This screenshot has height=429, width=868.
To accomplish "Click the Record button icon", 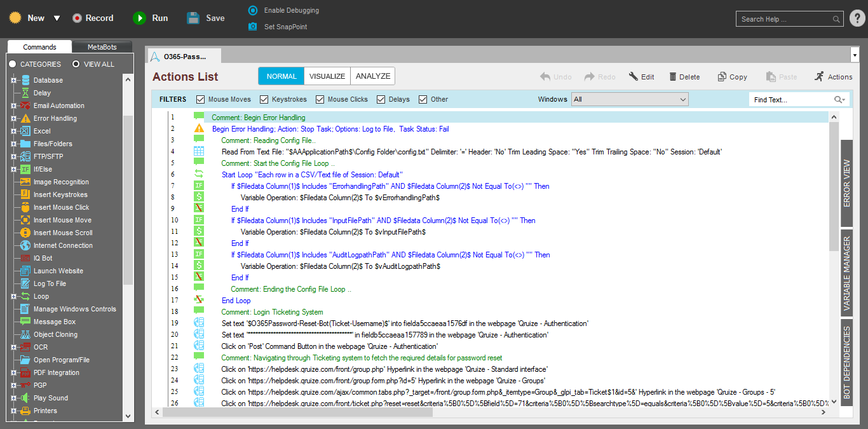I will pyautogui.click(x=78, y=18).
